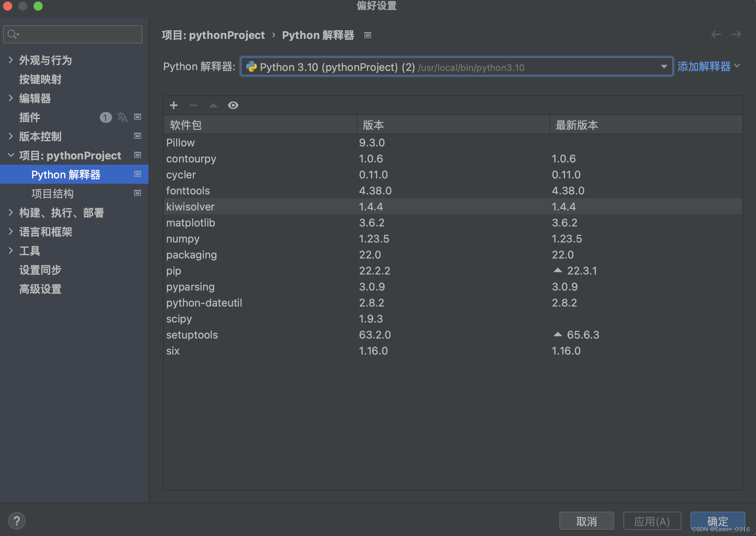
Task: Click the 应用(A) button
Action: pos(652,521)
